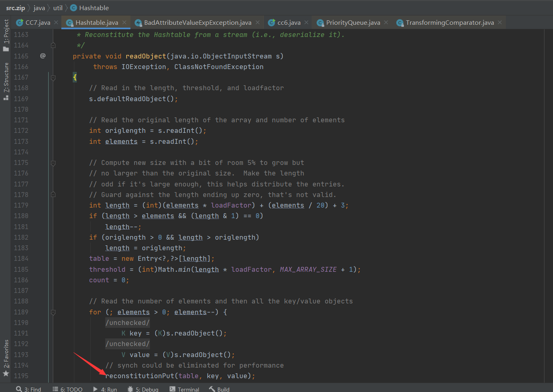This screenshot has width=553, height=392.
Task: Select the Hashtable.java editor tab
Action: [x=97, y=23]
